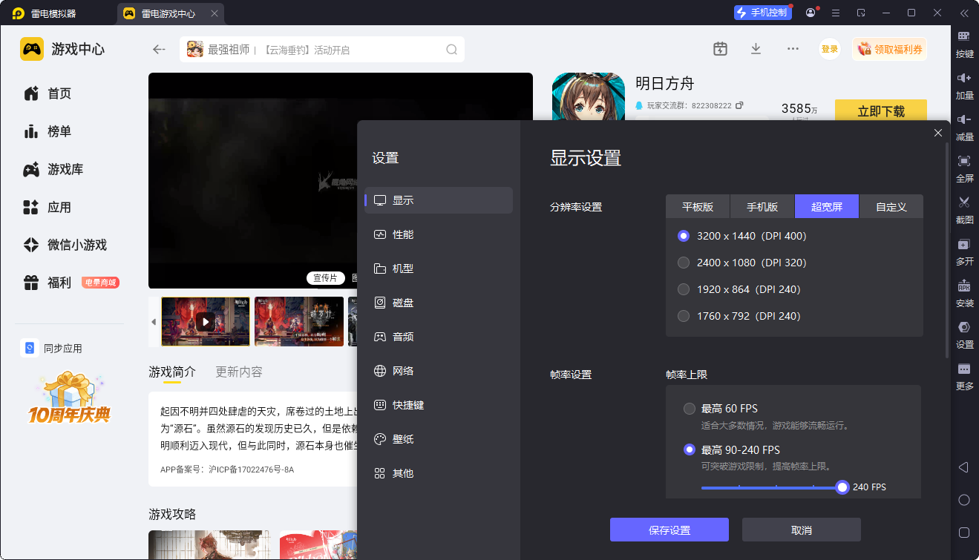Switch to the 手机版 resolution tab

tap(762, 207)
